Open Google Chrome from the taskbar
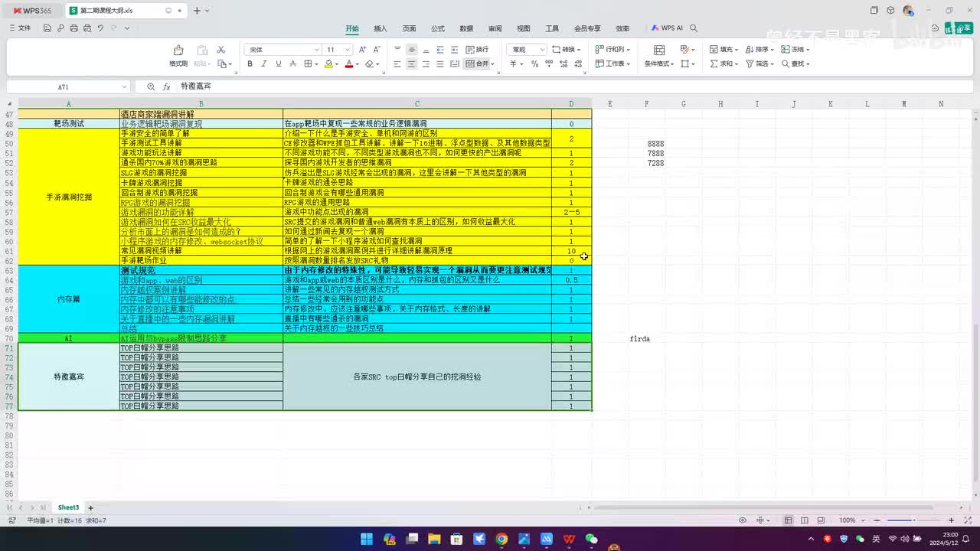Screen dimensions: 980x551 click(x=501, y=540)
